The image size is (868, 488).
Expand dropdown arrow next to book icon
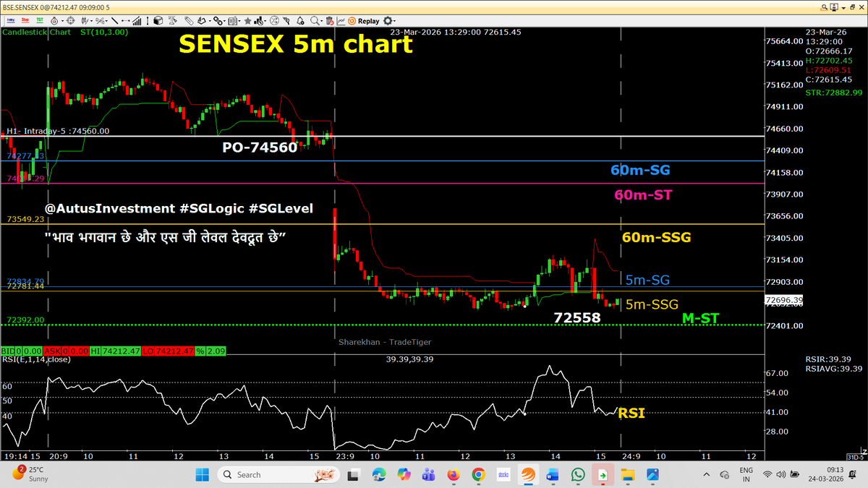[x=239, y=21]
